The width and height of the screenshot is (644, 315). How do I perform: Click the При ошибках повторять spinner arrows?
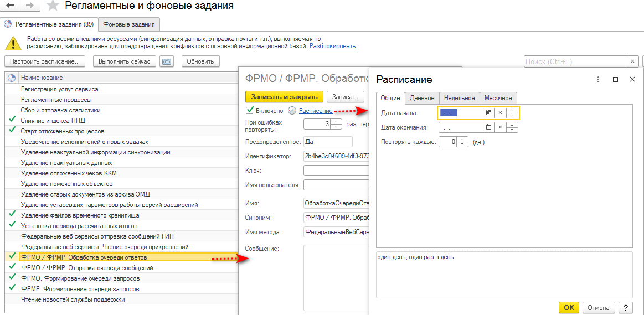pos(336,123)
